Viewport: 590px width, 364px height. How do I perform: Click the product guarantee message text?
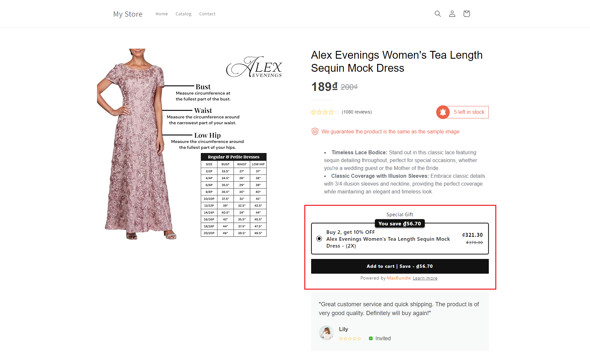point(391,132)
